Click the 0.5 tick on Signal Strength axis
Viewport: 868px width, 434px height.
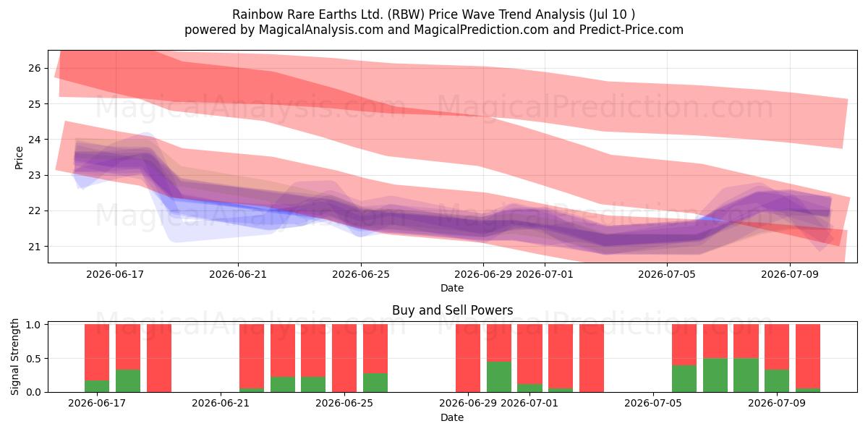click(x=33, y=358)
